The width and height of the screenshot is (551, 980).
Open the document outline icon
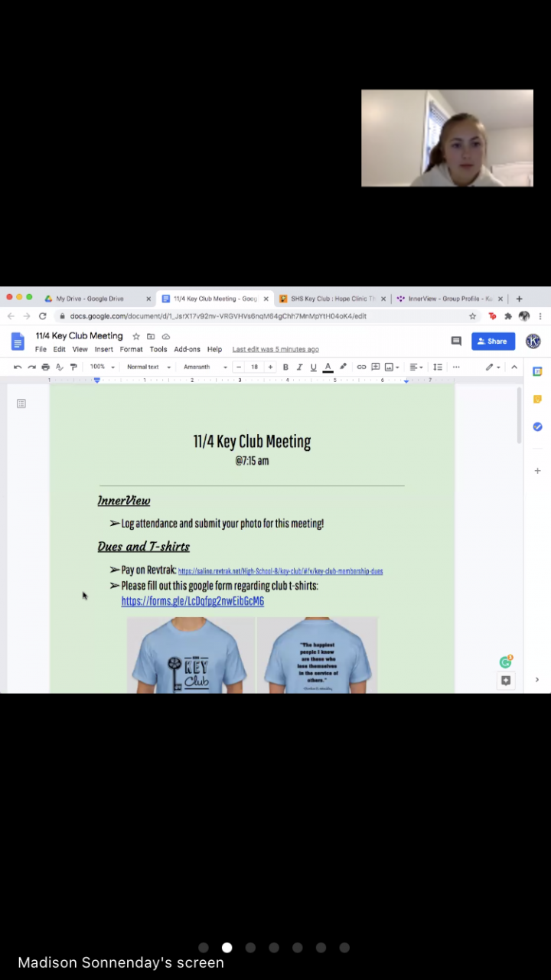pyautogui.click(x=21, y=403)
